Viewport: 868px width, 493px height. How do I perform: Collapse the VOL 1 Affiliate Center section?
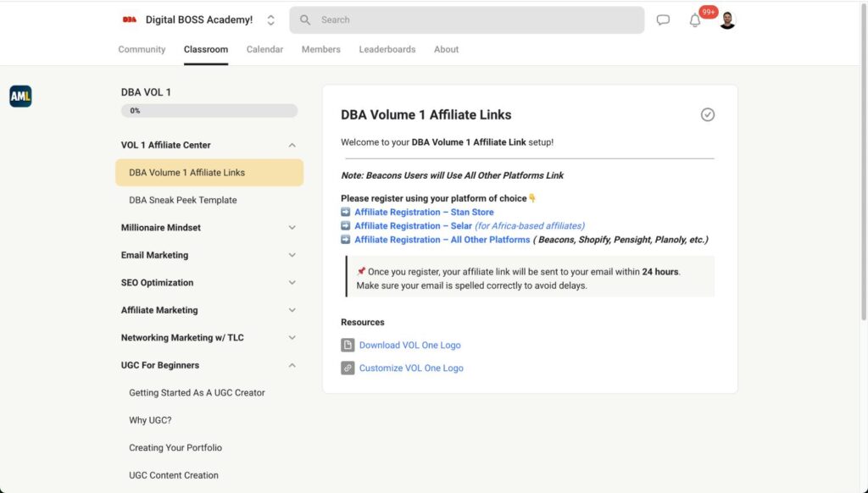292,145
